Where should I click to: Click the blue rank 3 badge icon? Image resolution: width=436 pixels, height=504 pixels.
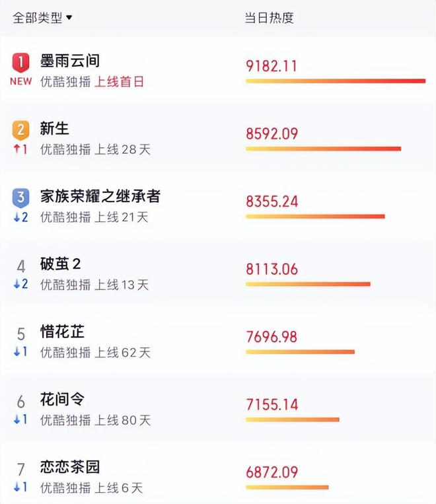coord(21,198)
